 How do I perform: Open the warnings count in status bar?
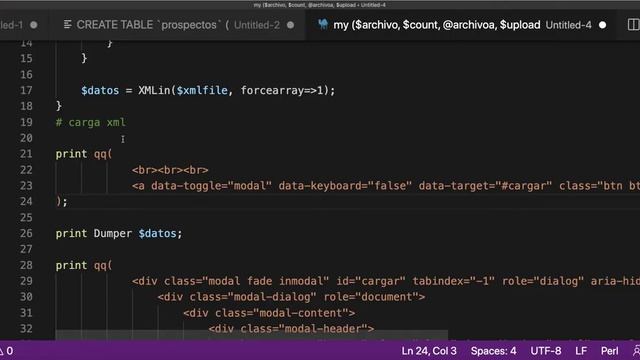click(7, 351)
